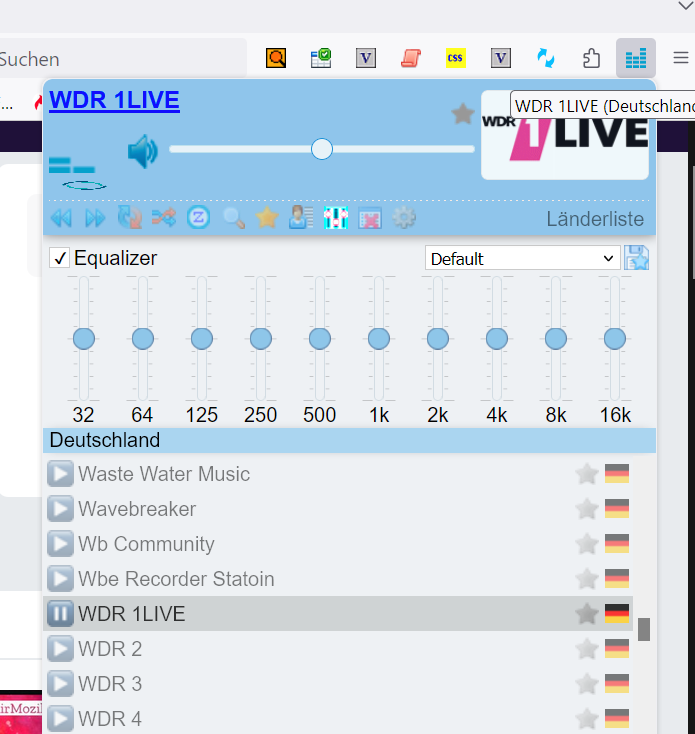Play the WDR 4 station
This screenshot has width=695, height=734.
click(60, 719)
